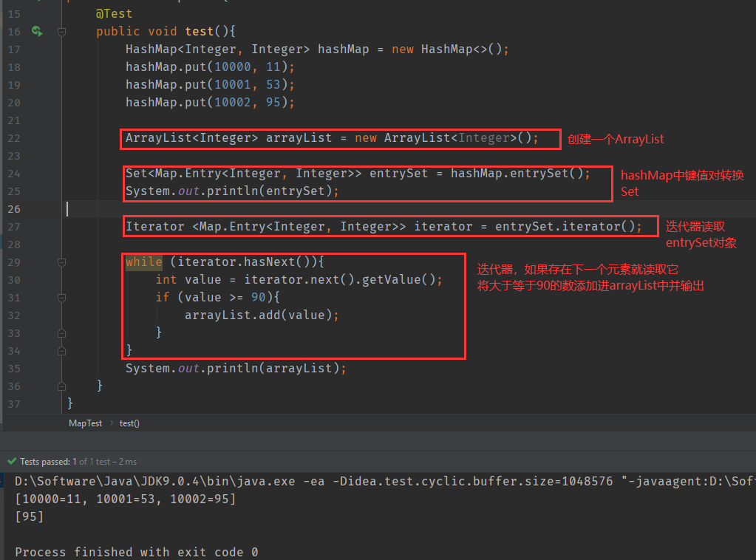Click 'new HashMap<>()' on line 17
Screen dimensions: 756x560
click(447, 49)
